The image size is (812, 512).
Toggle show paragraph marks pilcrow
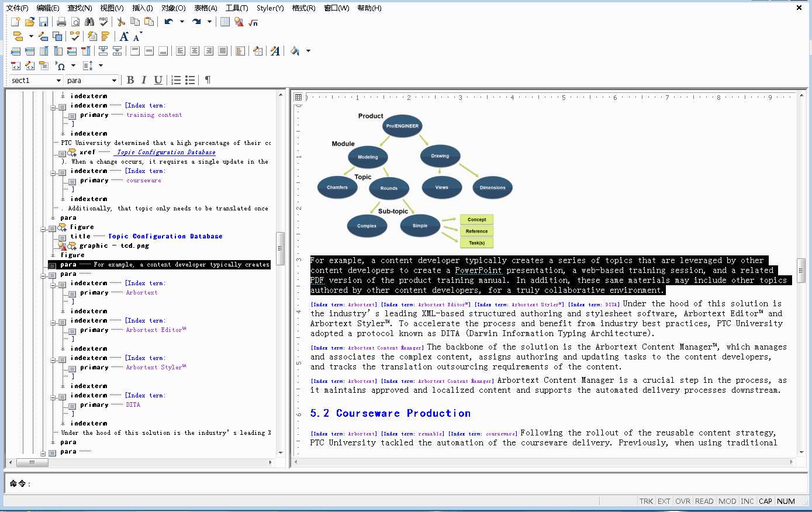click(208, 80)
